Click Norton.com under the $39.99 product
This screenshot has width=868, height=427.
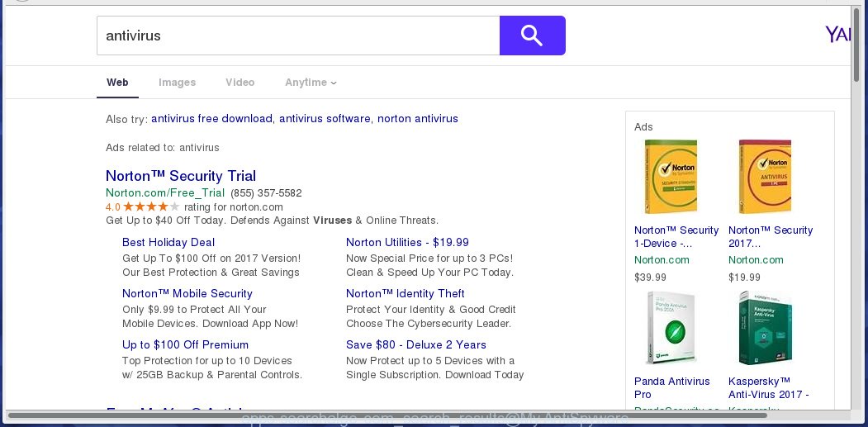pos(662,259)
